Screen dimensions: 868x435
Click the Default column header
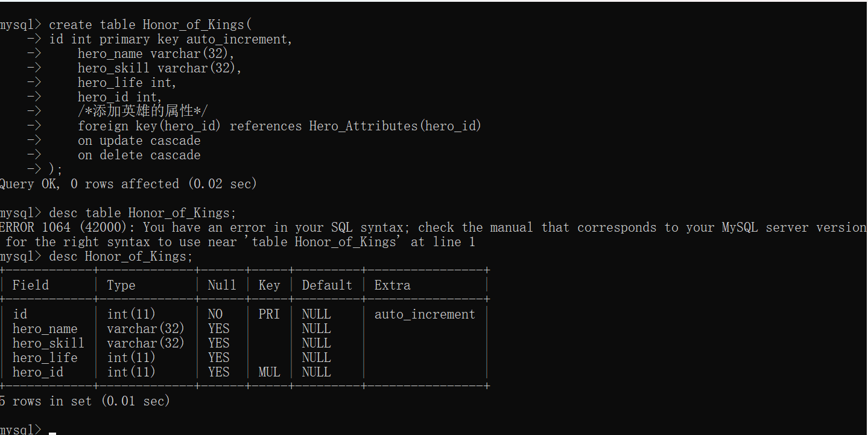tap(327, 285)
